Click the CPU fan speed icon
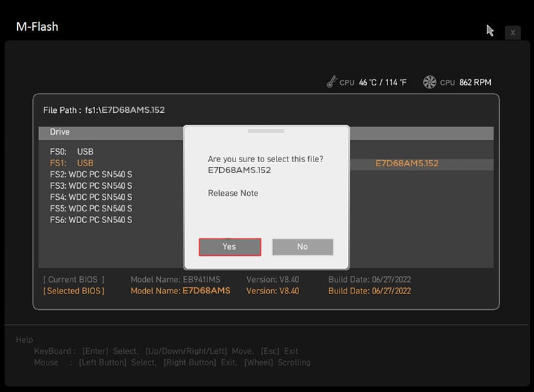The image size is (534, 392). click(x=429, y=82)
